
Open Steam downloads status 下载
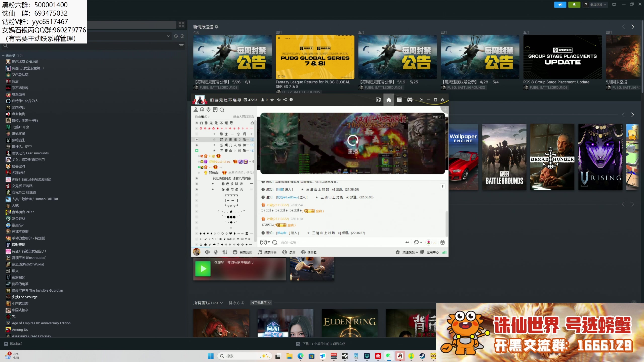320,344
